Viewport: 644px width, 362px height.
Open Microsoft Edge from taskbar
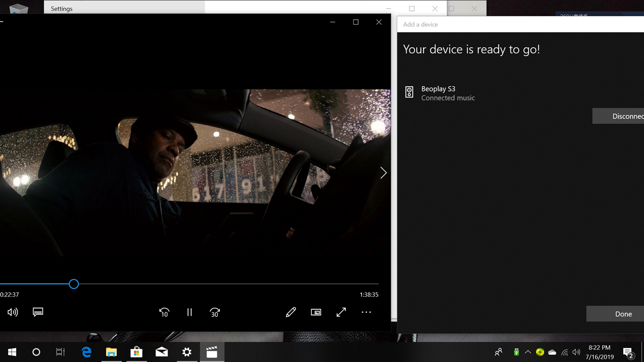click(x=87, y=352)
